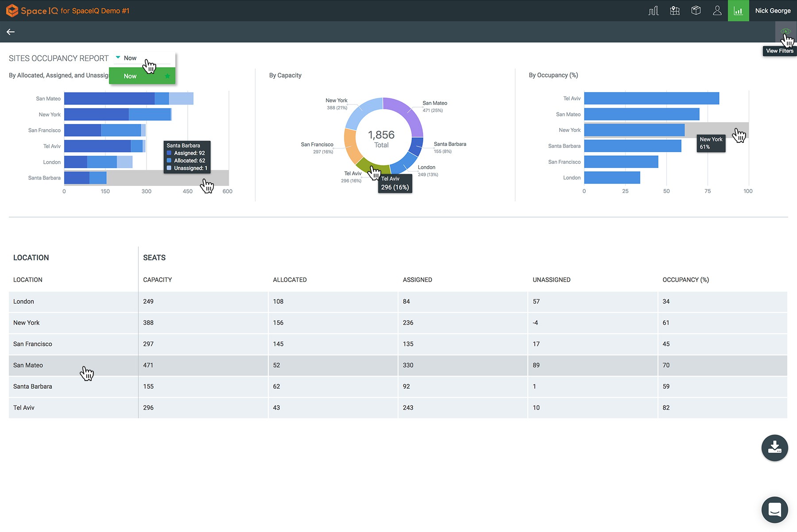The image size is (797, 532).
Task: Click the Occupancy (%) column header
Action: (685, 279)
